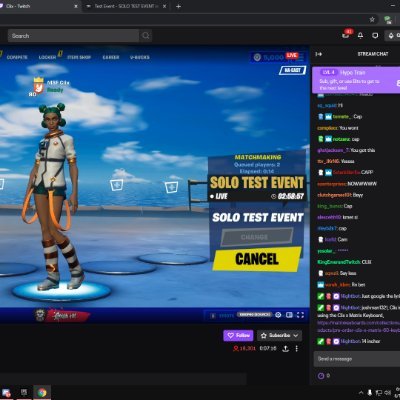
Task: Click the ON CAST badge in stream
Action: click(292, 70)
